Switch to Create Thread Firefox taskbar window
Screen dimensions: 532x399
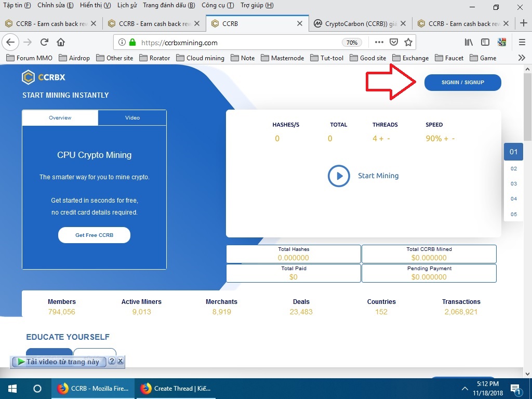coord(176,389)
